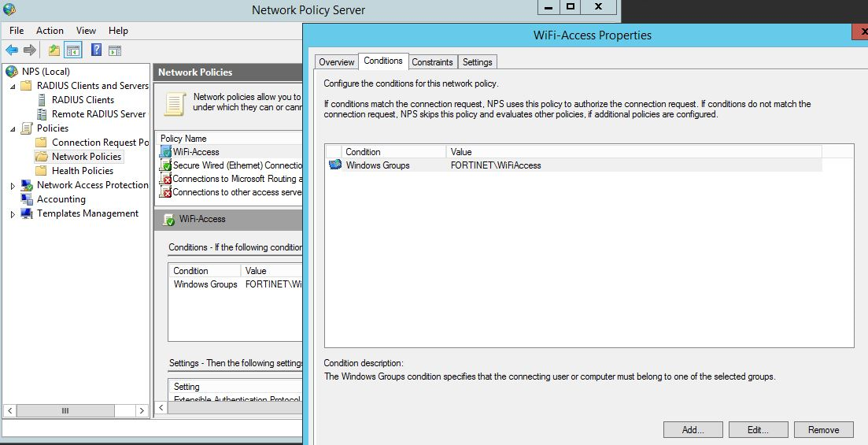
Task: Click the Connection Request Policies folder icon
Action: coord(41,143)
